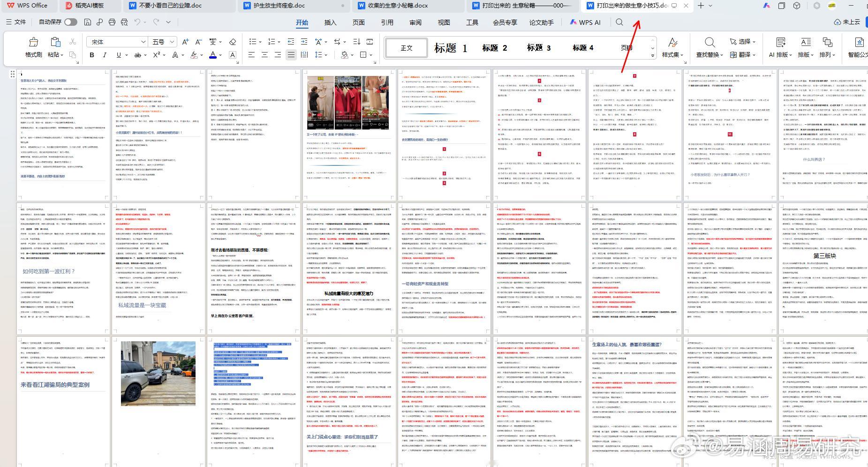
Task: Expand the styles gallery more arrow
Action: tap(652, 55)
